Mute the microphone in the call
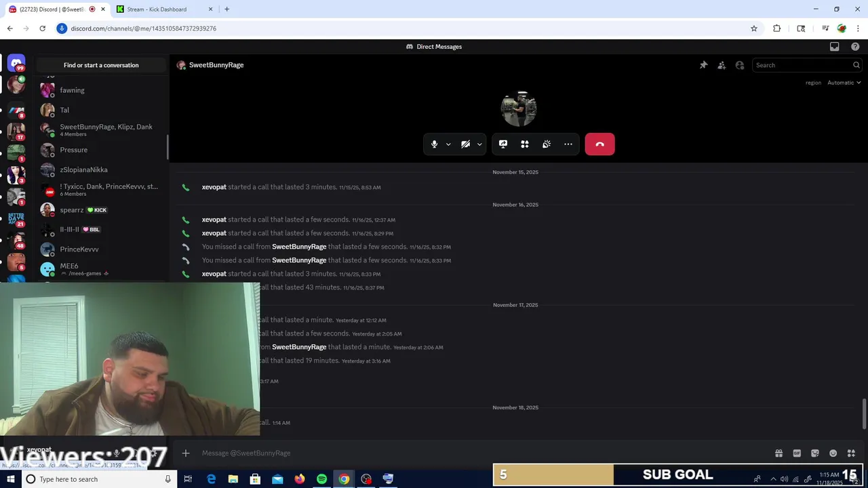This screenshot has width=868, height=488. pyautogui.click(x=435, y=144)
